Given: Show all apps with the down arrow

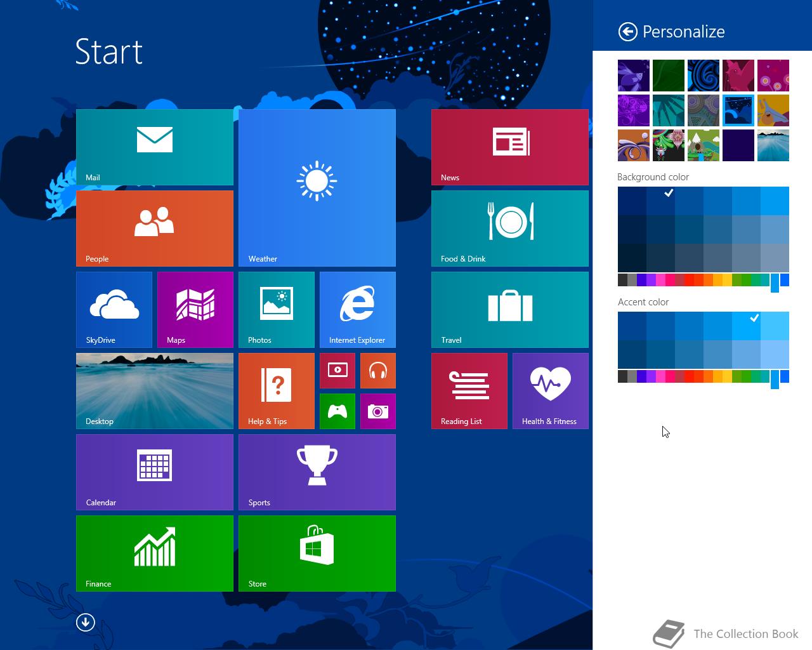Looking at the screenshot, I should [86, 622].
